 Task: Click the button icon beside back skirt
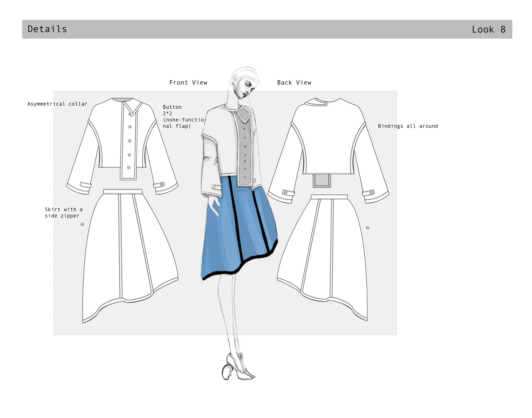367,228
